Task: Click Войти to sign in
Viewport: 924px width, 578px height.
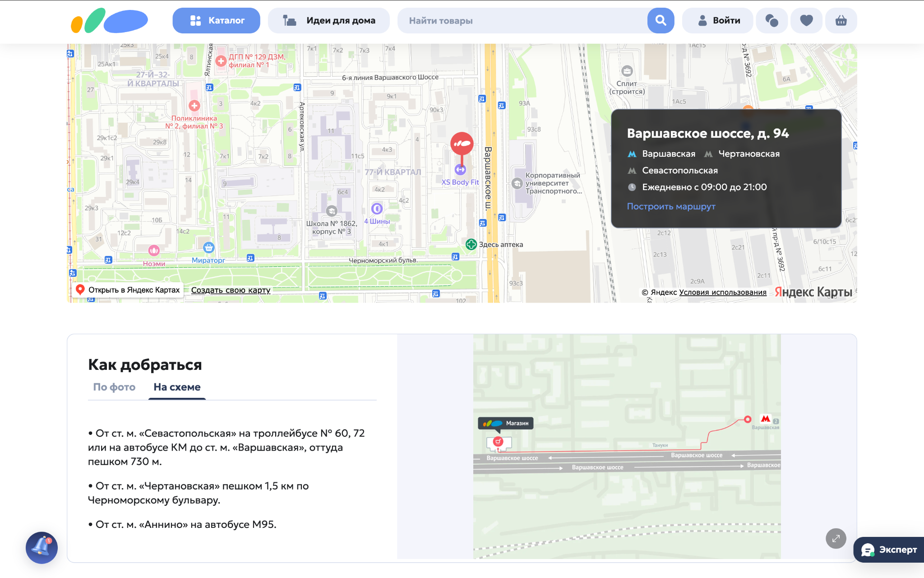Action: coord(717,21)
